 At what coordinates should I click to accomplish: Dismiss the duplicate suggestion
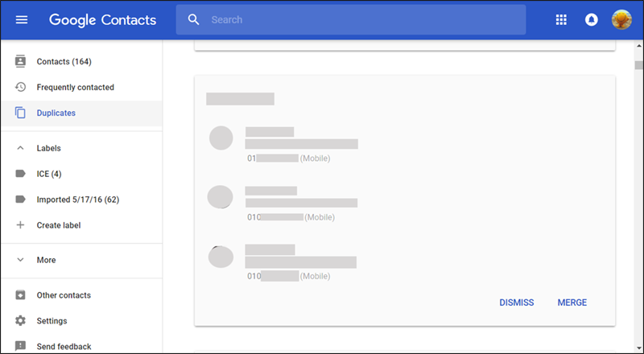pyautogui.click(x=516, y=303)
